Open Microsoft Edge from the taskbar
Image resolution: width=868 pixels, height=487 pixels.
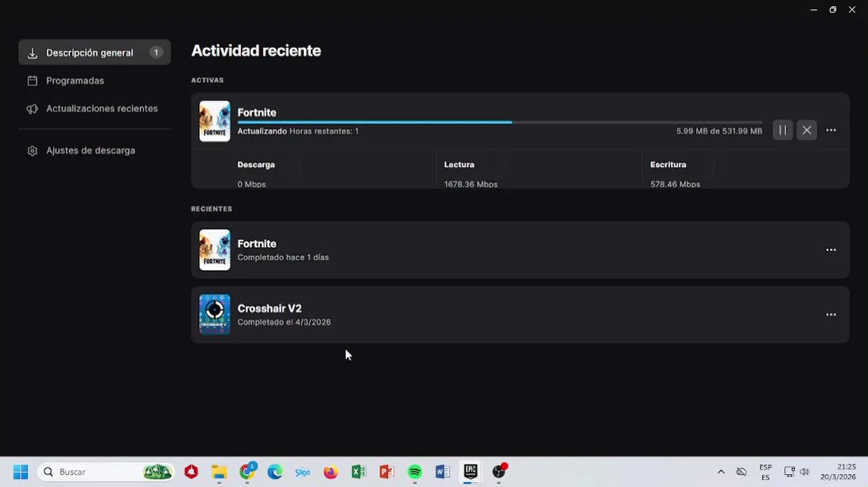(274, 471)
